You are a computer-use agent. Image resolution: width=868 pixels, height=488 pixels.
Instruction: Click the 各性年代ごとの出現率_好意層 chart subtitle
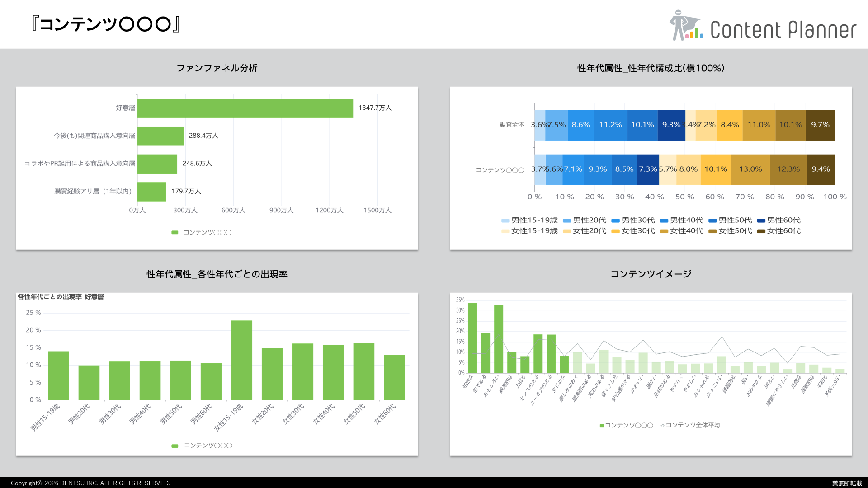click(x=61, y=297)
